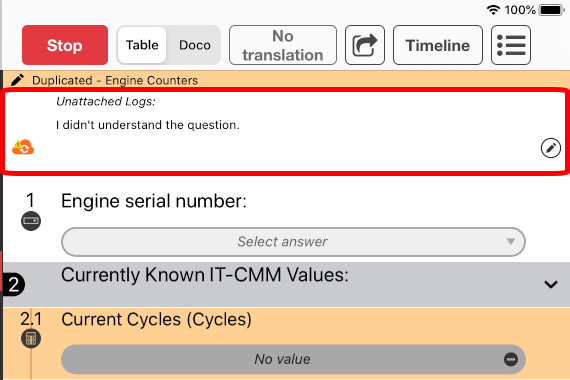Open the list menu icon
This screenshot has height=380, width=570.
pyautogui.click(x=511, y=45)
